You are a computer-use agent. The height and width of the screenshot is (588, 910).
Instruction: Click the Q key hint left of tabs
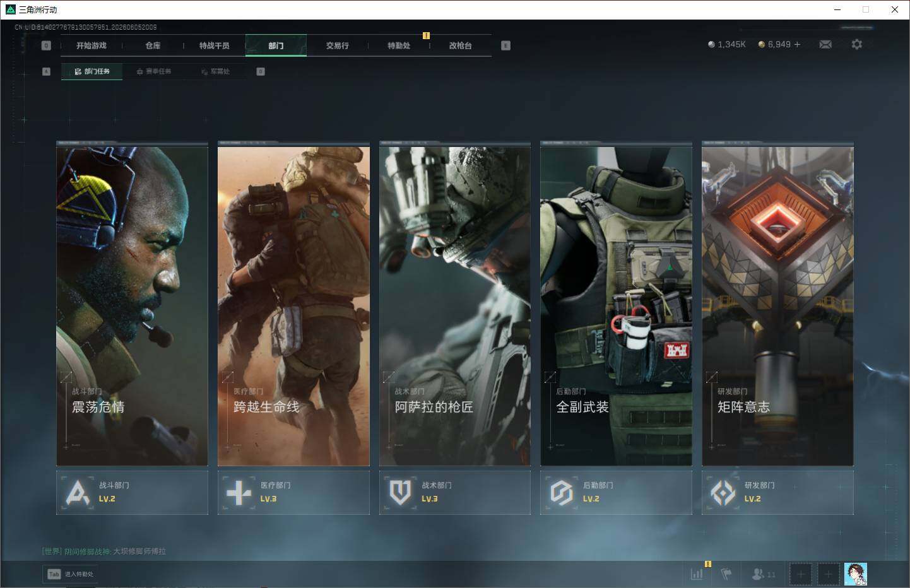coord(46,45)
